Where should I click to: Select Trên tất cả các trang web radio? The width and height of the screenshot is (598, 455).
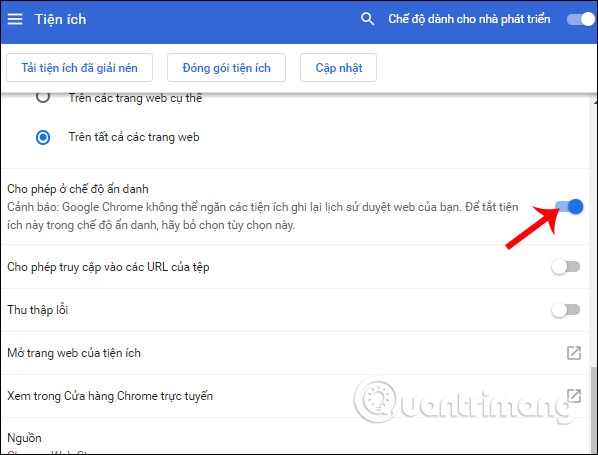(x=43, y=137)
